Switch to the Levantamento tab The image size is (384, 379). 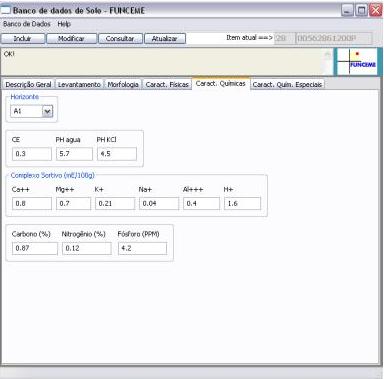[x=79, y=84]
